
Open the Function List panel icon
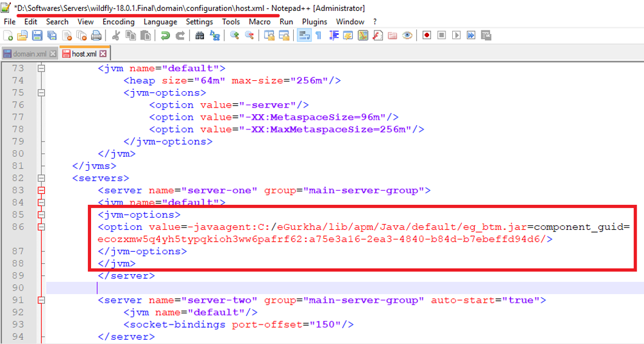point(378,35)
